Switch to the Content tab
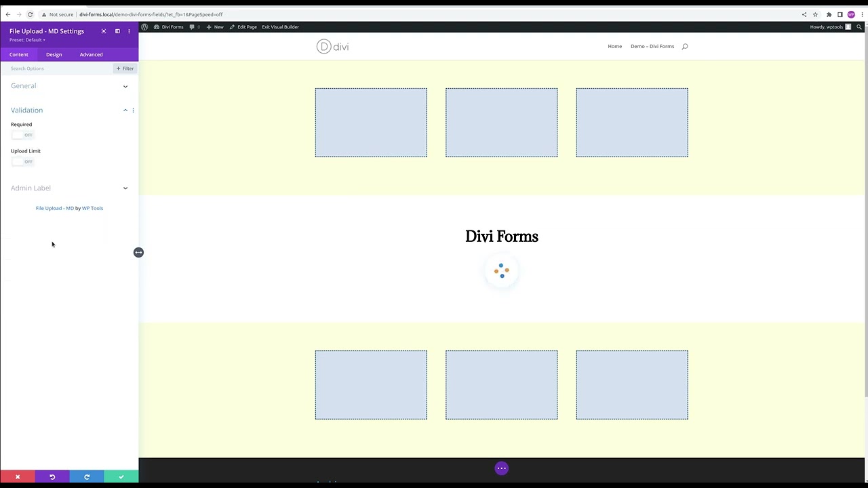The image size is (868, 488). click(19, 54)
